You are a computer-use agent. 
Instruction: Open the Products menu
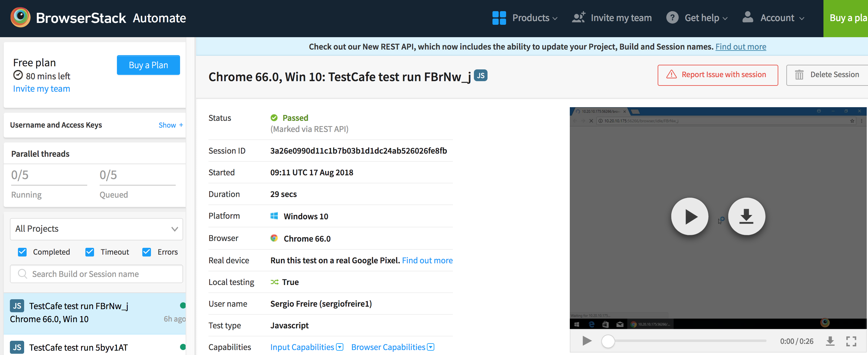click(x=535, y=18)
